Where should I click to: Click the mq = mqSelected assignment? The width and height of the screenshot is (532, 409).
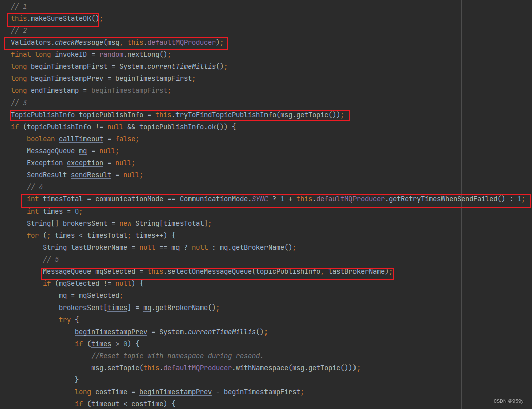(91, 296)
